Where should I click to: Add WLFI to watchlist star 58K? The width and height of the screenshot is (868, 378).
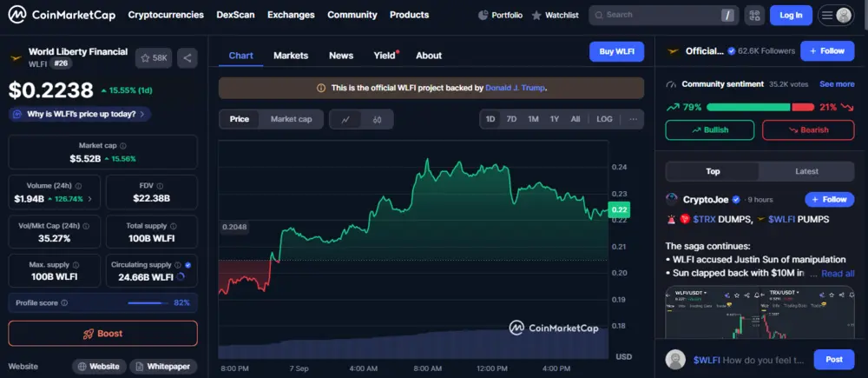[x=154, y=57]
